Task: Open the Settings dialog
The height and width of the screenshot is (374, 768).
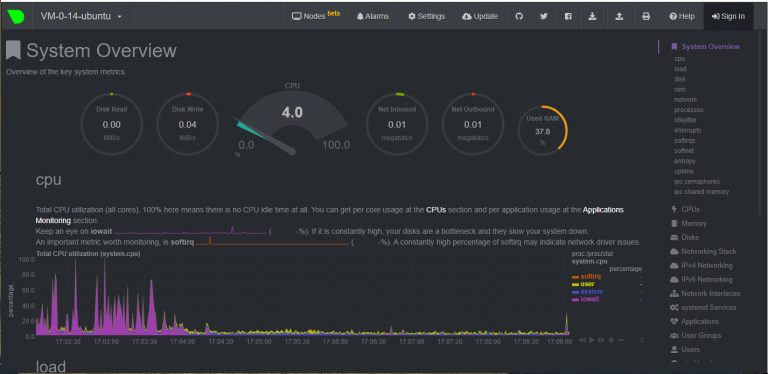Action: [x=426, y=16]
